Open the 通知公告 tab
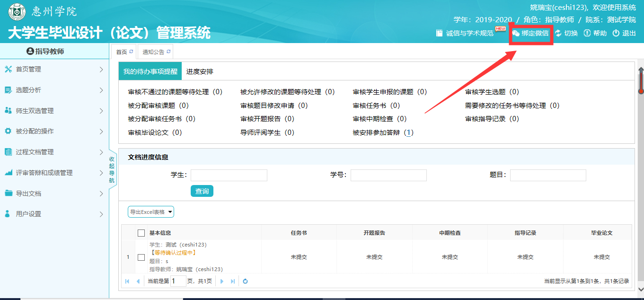This screenshot has height=300, width=644. (154, 52)
